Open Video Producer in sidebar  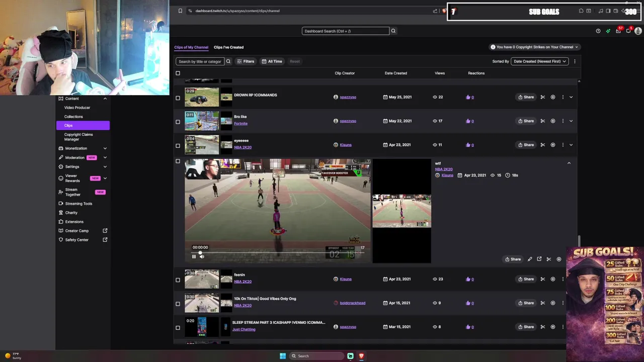(x=77, y=108)
